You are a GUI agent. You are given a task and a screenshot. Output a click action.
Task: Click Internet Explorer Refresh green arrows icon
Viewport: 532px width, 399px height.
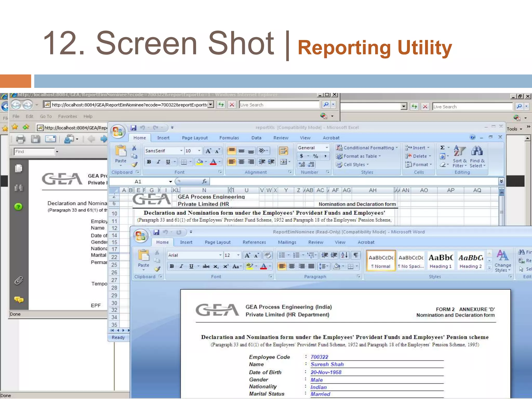pyautogui.click(x=221, y=105)
